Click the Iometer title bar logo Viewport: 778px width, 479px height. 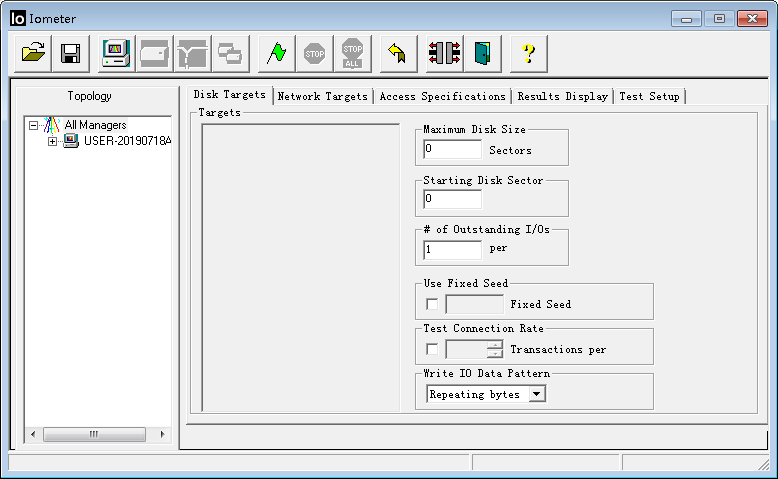click(x=17, y=18)
